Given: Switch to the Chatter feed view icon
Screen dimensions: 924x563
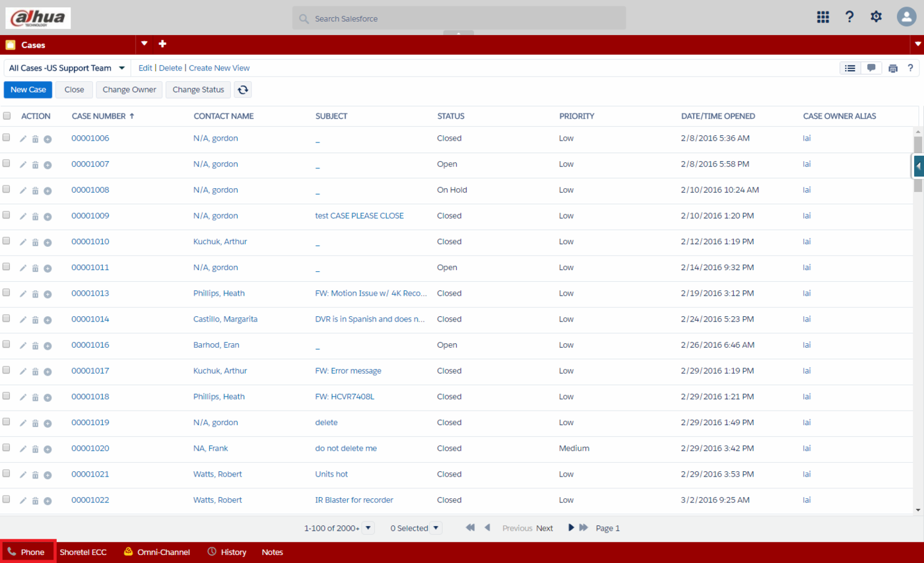Looking at the screenshot, I should 871,68.
